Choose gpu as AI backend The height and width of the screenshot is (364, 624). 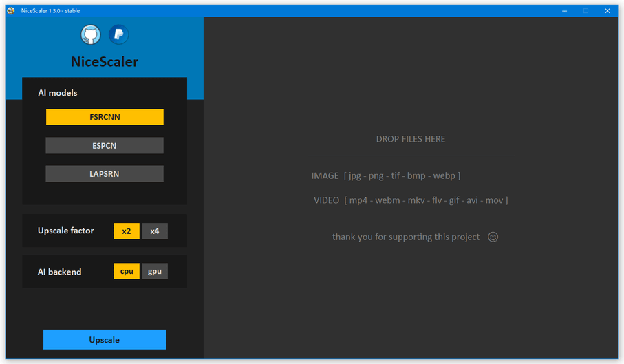155,271
